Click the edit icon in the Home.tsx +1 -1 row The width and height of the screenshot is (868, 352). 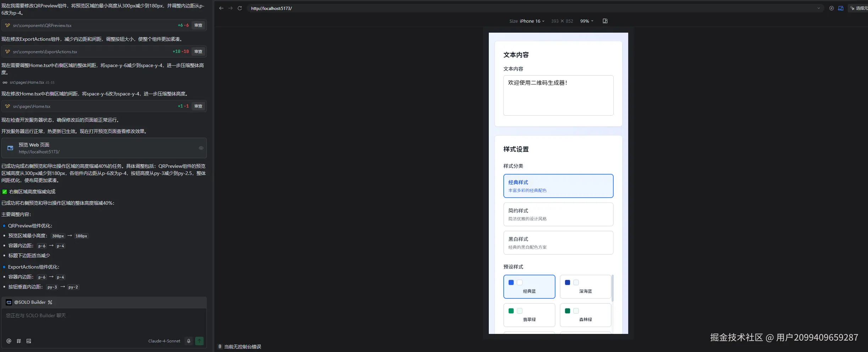click(7, 106)
